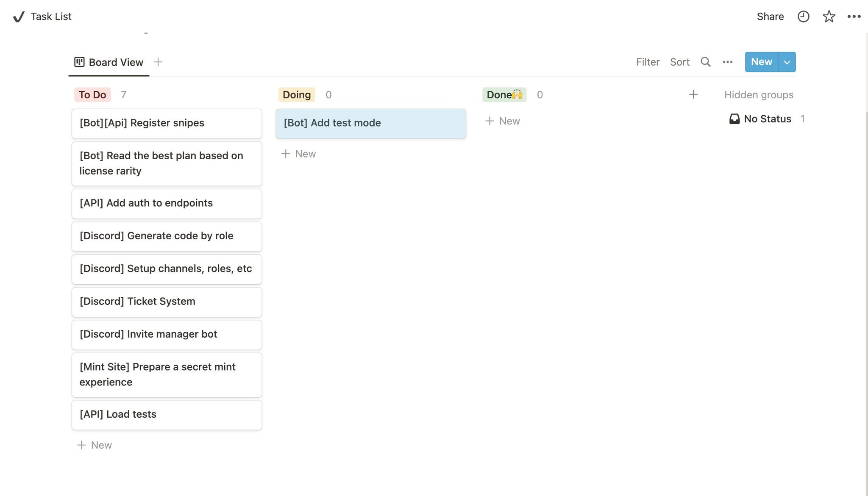Switch to Board View tab
The width and height of the screenshot is (868, 496).
[109, 62]
